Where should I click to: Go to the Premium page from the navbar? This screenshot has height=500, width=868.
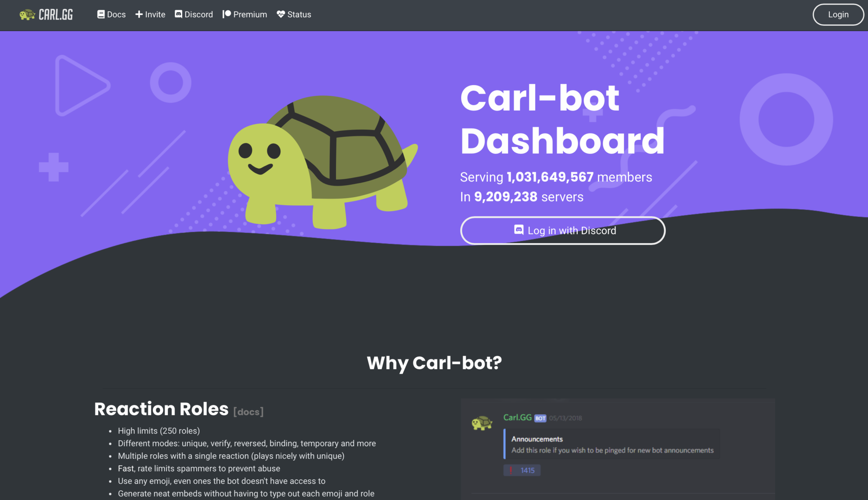pos(250,14)
